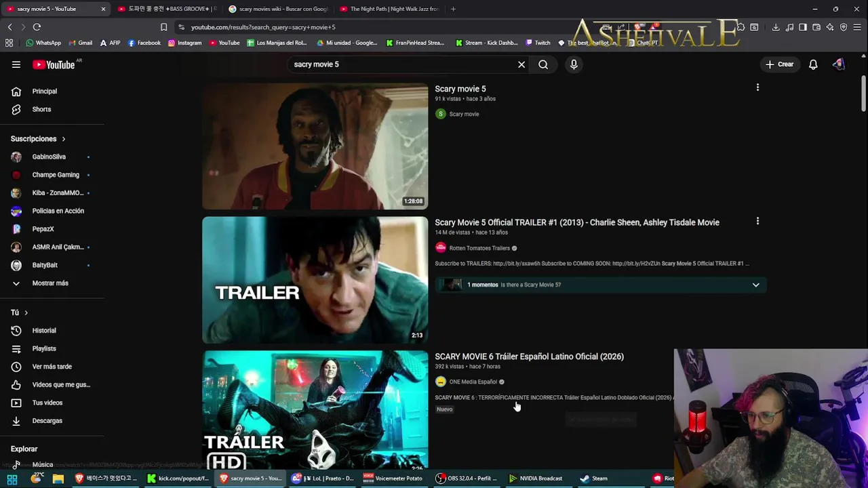The height and width of the screenshot is (488, 868).
Task: Open options for Official TRAILER #1 video
Action: tap(757, 221)
